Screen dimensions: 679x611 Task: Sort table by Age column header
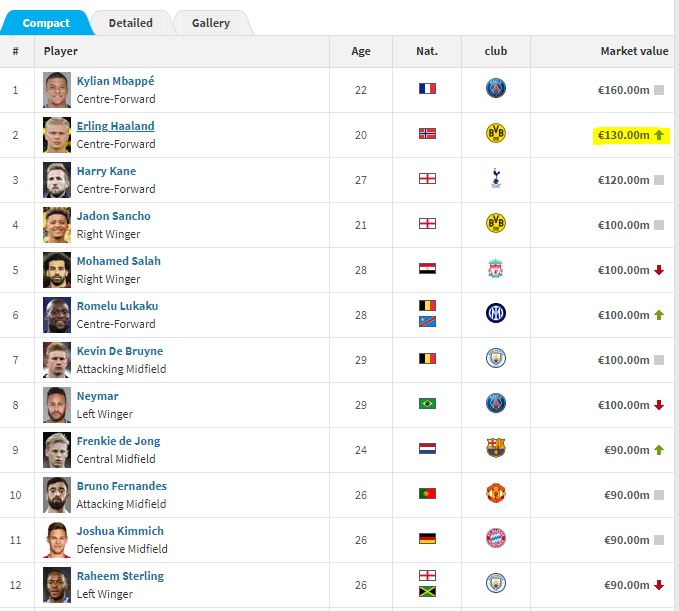(361, 51)
